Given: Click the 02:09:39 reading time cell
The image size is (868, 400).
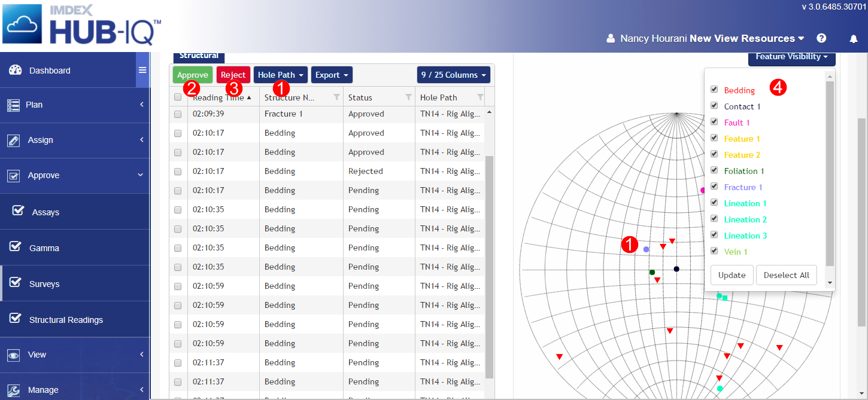Looking at the screenshot, I should click(x=223, y=114).
